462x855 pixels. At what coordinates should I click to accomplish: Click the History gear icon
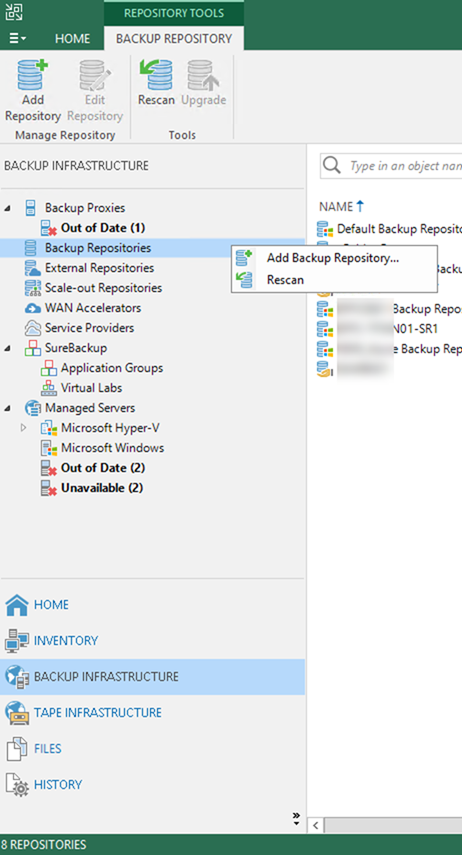[x=16, y=785]
